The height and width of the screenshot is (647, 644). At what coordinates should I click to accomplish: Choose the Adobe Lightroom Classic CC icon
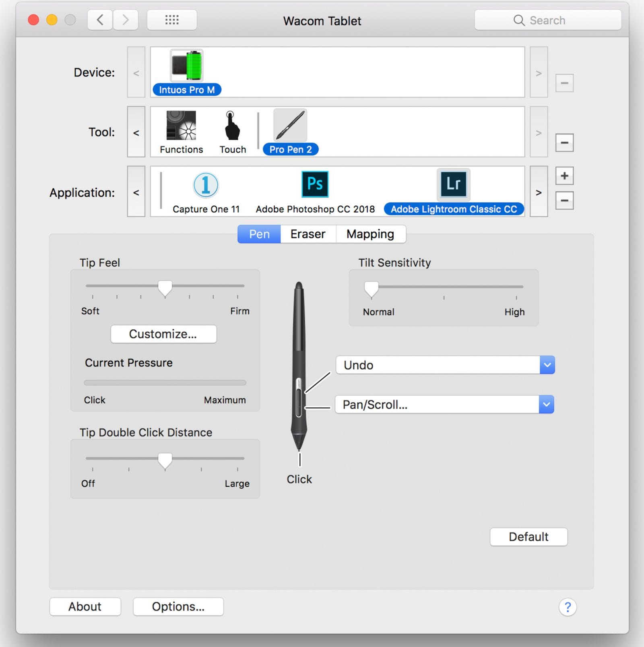click(x=454, y=184)
